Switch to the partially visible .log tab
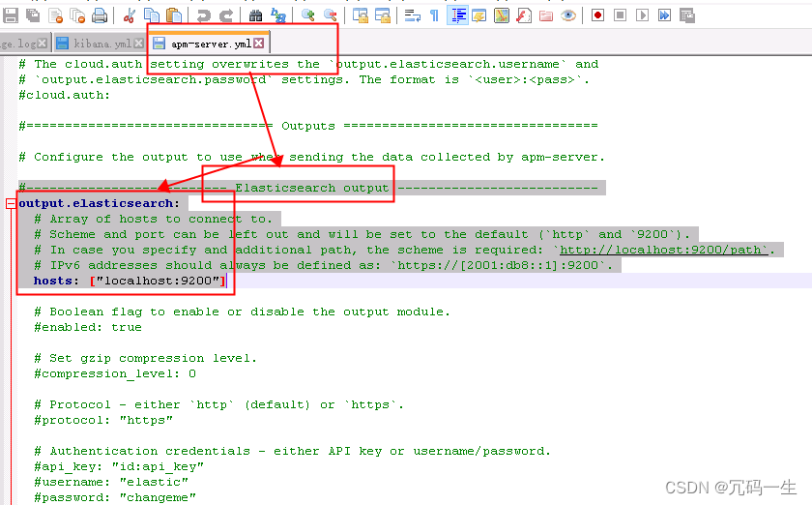The height and width of the screenshot is (505, 812). coord(24,44)
